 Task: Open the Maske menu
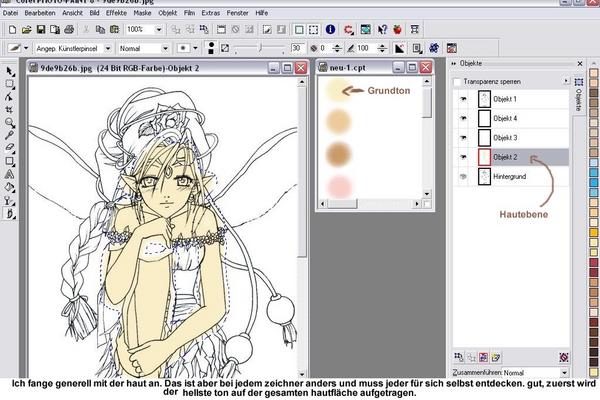tap(142, 13)
